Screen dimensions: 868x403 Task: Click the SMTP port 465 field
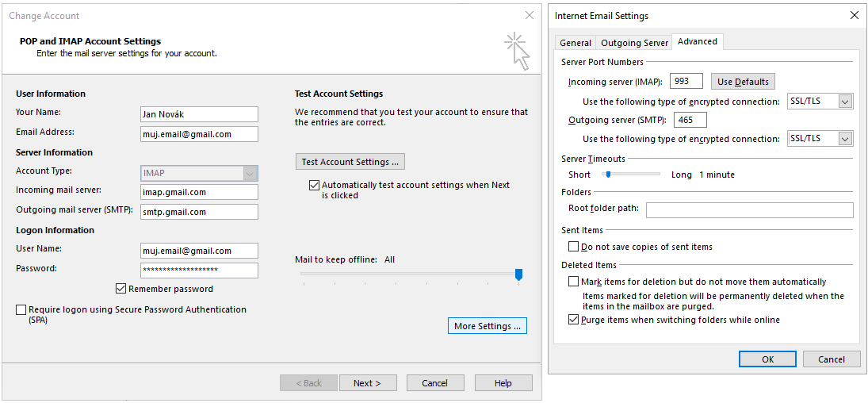pyautogui.click(x=690, y=120)
